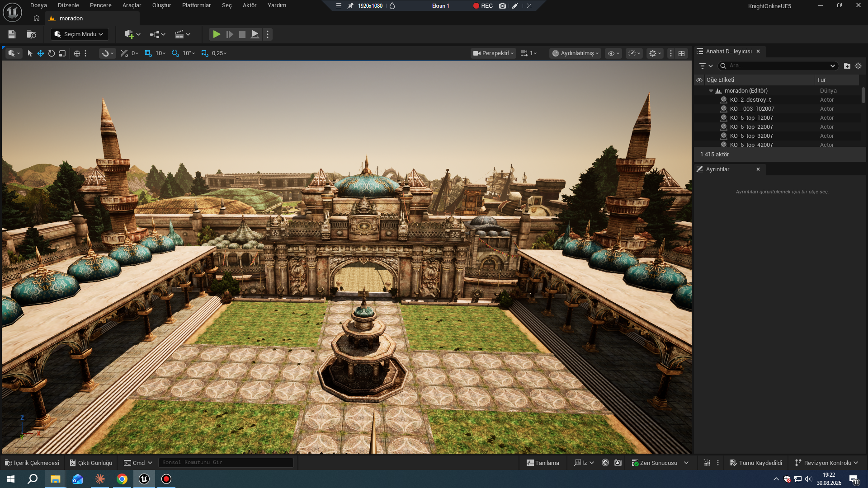The height and width of the screenshot is (488, 868).
Task: Open the camera speed dropdown showing 1
Action: coord(529,53)
